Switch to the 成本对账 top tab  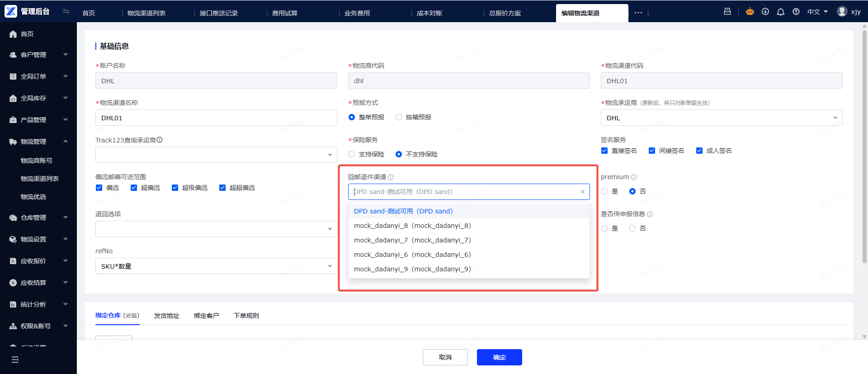click(429, 13)
